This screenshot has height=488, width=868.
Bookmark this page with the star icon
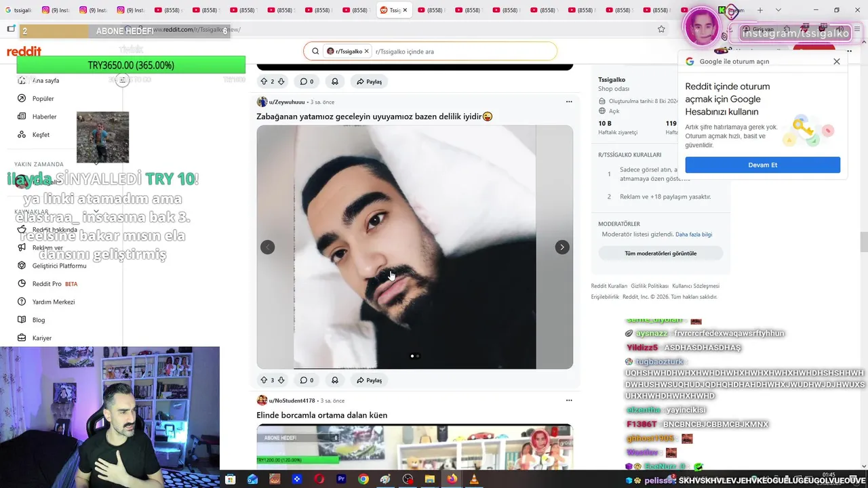click(661, 29)
